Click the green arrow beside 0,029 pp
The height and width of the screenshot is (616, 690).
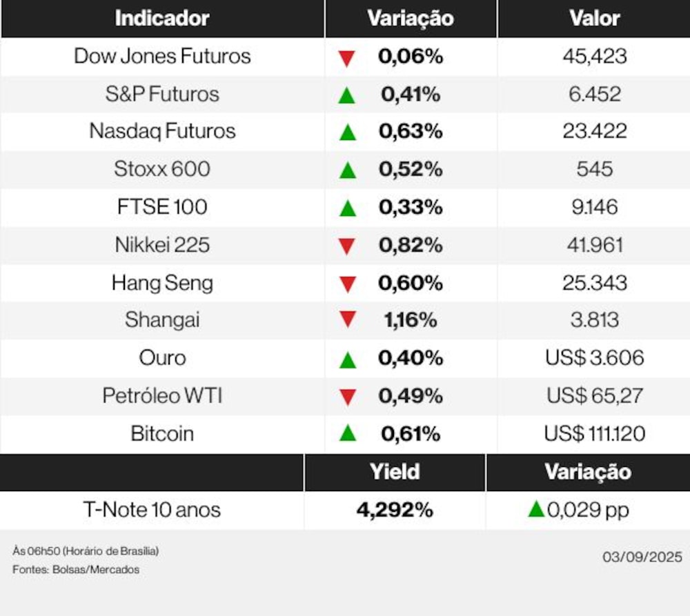point(536,510)
